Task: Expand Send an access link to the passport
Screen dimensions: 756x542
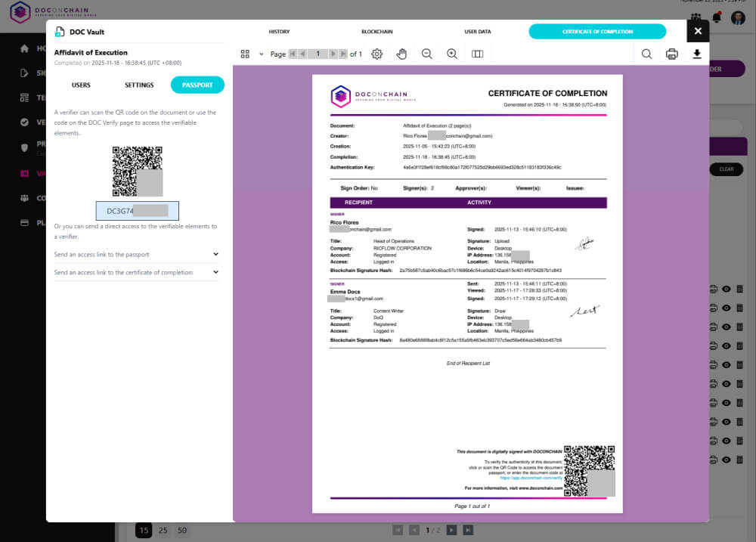Action: (136, 254)
